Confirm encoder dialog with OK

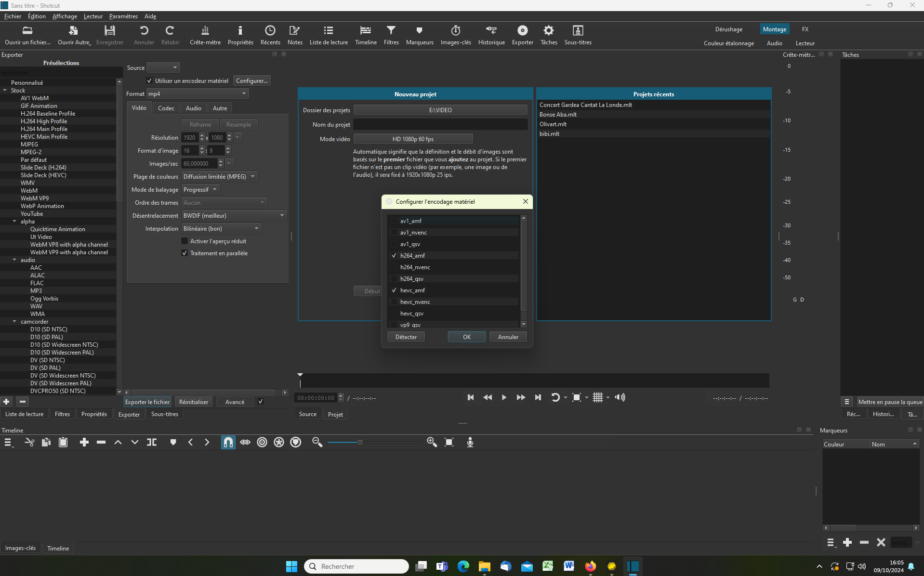pyautogui.click(x=467, y=337)
